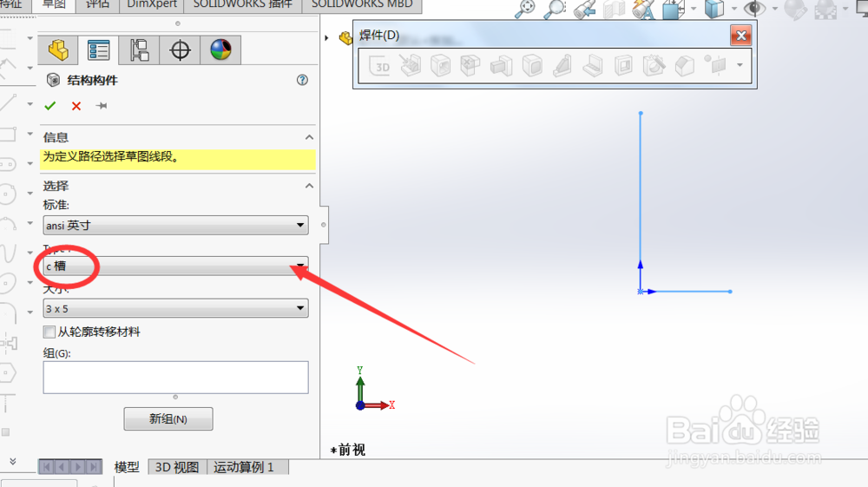The height and width of the screenshot is (487, 868).
Task: Cancel structural member with red X
Action: coord(76,106)
